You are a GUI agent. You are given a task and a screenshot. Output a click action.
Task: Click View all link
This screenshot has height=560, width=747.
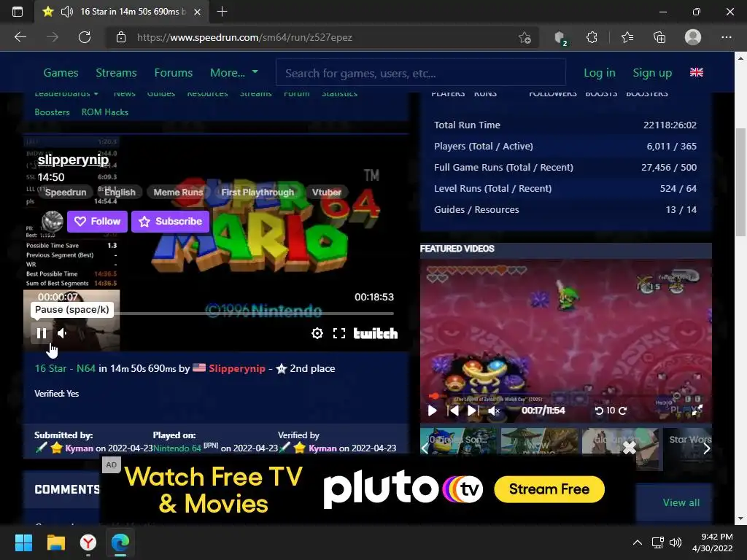tap(681, 502)
